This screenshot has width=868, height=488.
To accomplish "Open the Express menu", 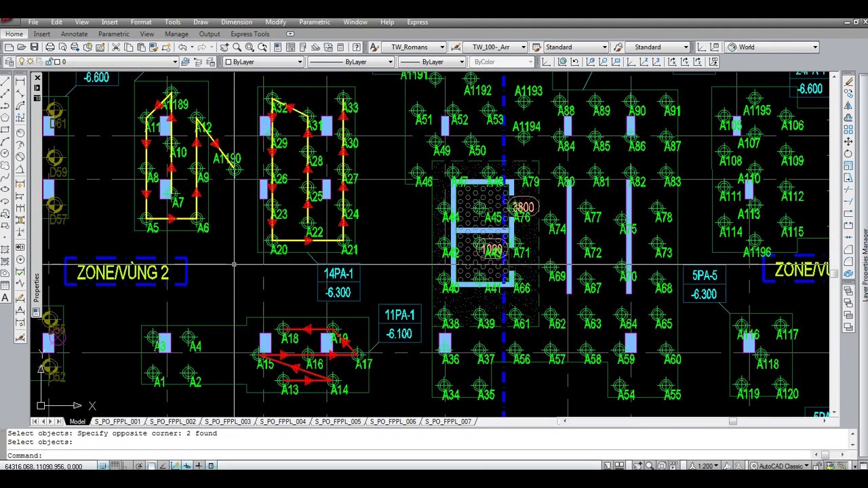I will tap(417, 22).
